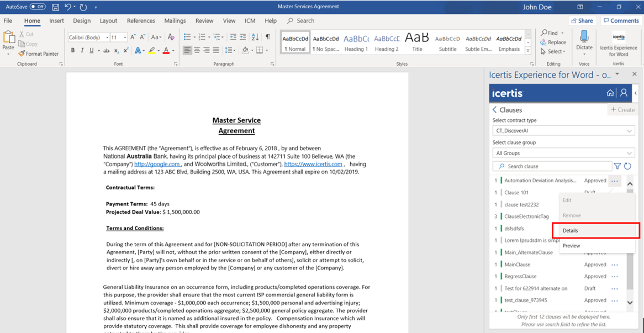Click the Icertis home icon
Viewport: 644px width, 333px height.
click(x=610, y=93)
